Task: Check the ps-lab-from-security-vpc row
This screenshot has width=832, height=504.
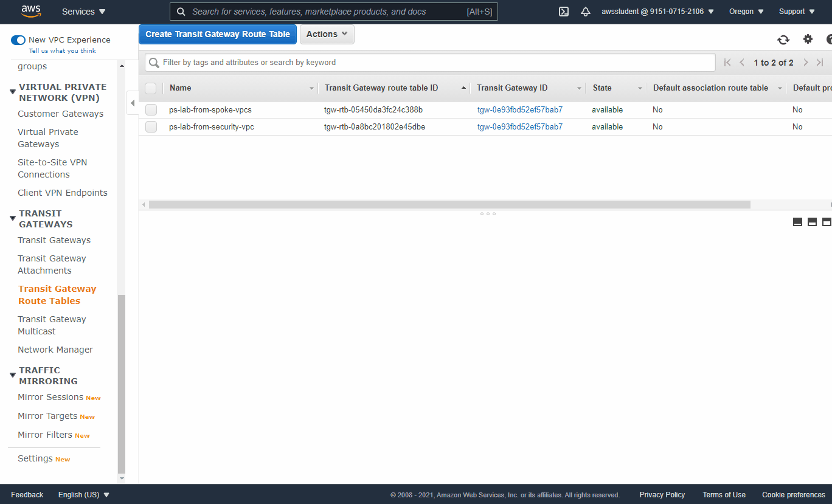Action: (x=151, y=127)
